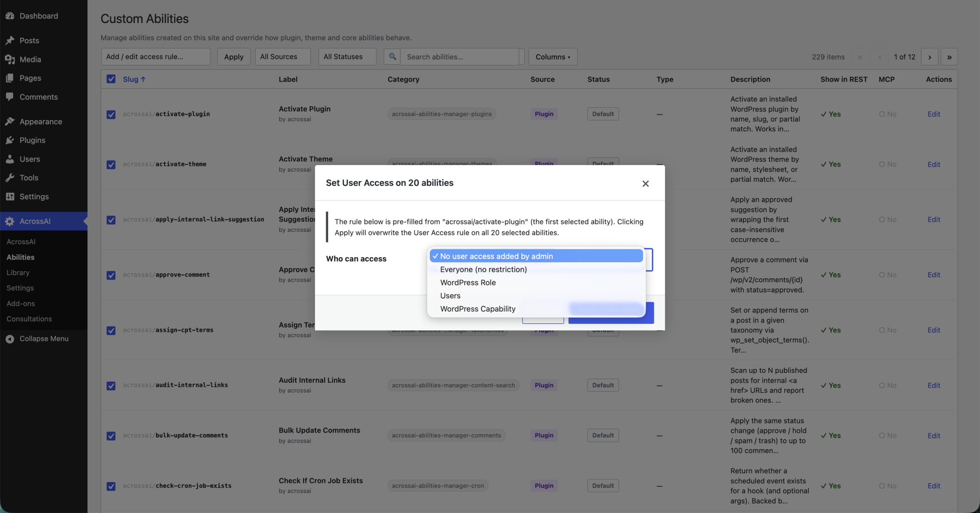Screen dimensions: 980x513
Task: Click the Settings sliders icon
Action: [10, 196]
